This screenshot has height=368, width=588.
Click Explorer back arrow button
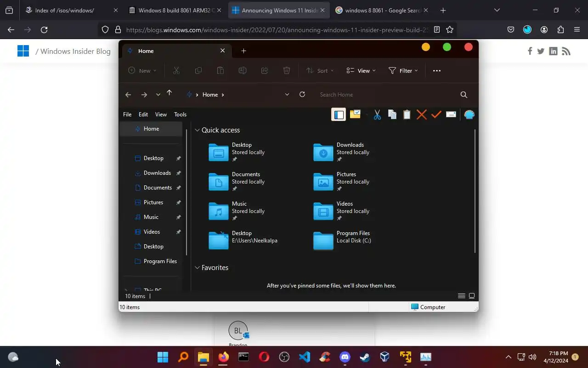(128, 95)
